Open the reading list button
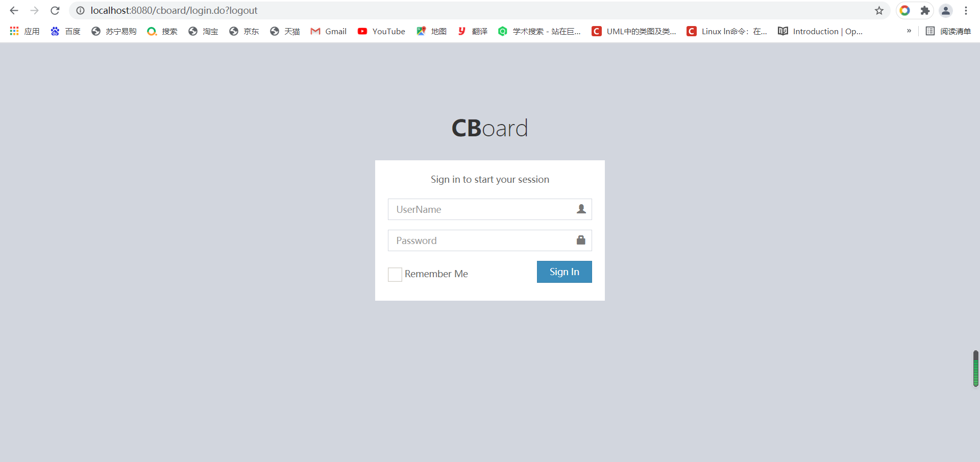Screen dimensions: 980x462 pyautogui.click(x=948, y=31)
